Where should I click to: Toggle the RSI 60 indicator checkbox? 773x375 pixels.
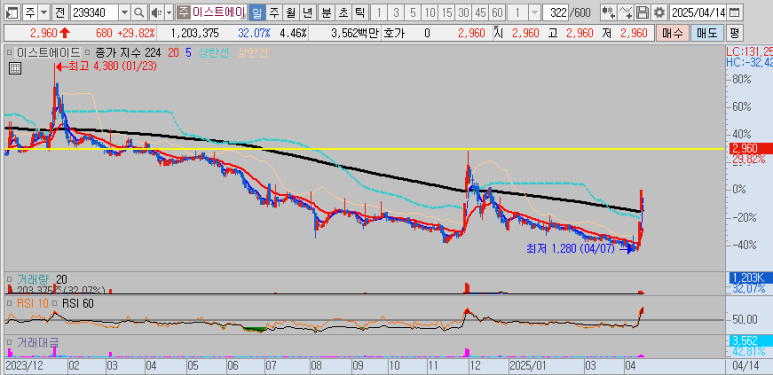point(55,304)
